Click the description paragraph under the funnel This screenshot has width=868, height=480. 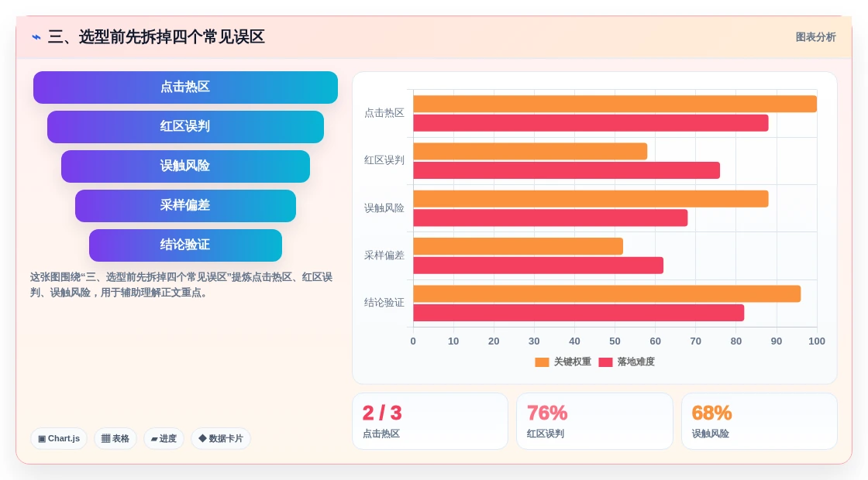(x=181, y=285)
